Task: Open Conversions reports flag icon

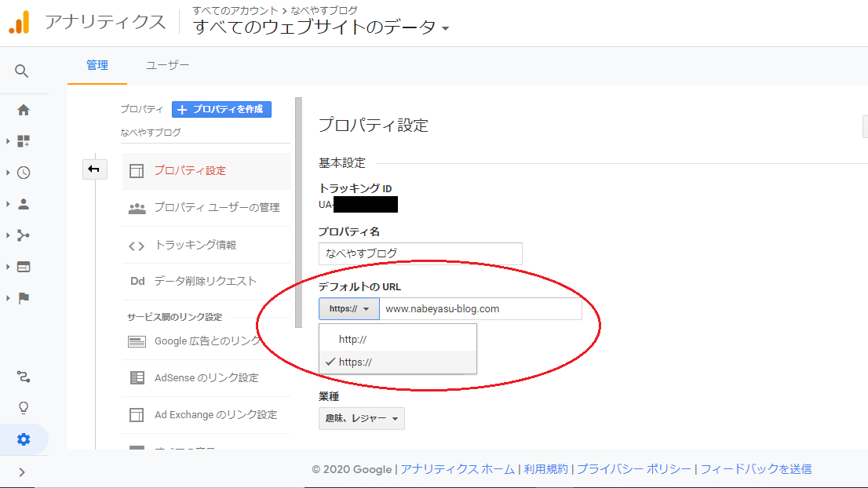Action: tap(24, 298)
